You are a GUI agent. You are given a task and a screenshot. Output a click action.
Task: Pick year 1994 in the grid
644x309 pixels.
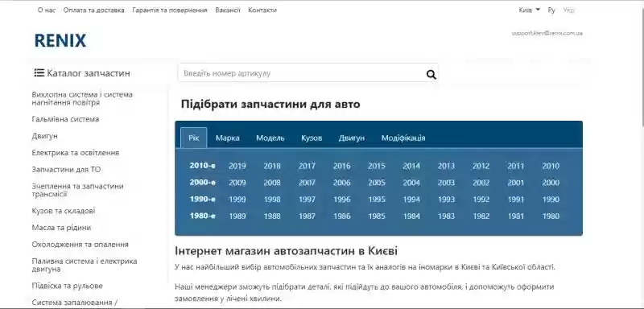pyautogui.click(x=411, y=200)
